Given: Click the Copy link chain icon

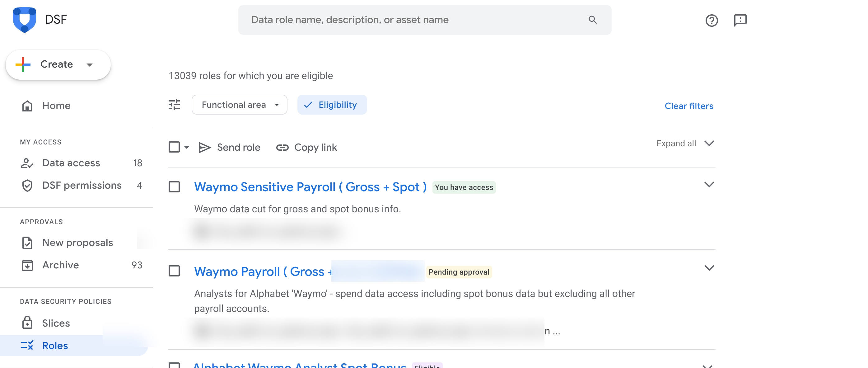Looking at the screenshot, I should (282, 147).
